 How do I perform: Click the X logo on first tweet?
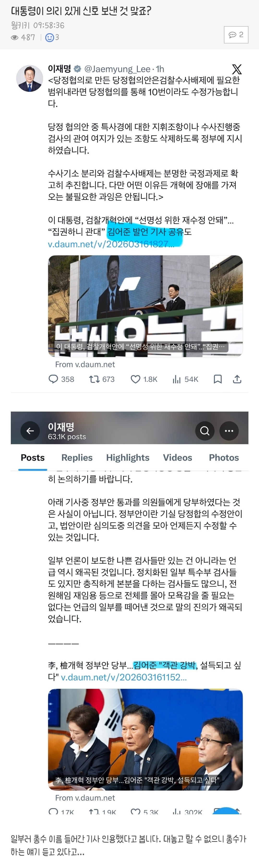237,69
